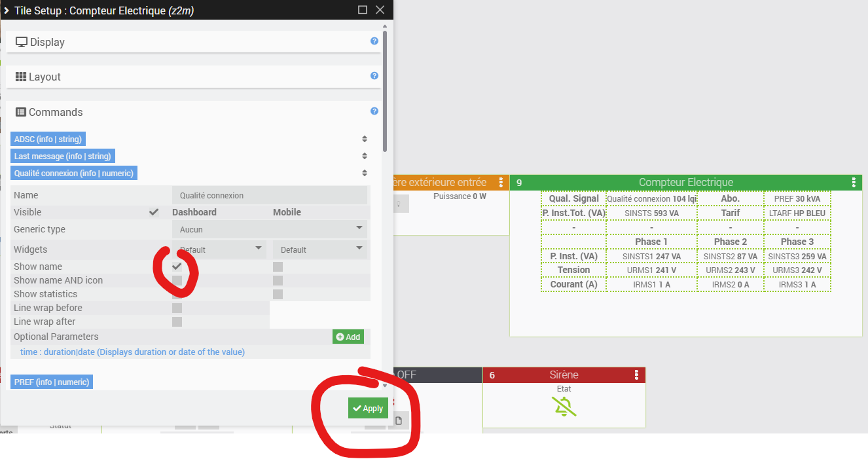Click the Tile Setup dialog vertical scrollbar

(x=385, y=92)
